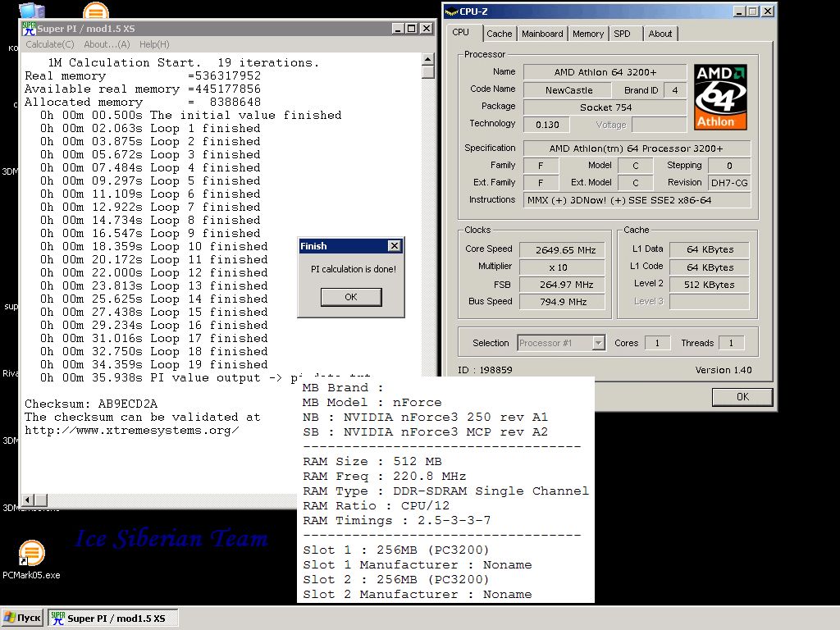Switch to the About tab in CPU-Z
The width and height of the screenshot is (840, 630).
(660, 34)
